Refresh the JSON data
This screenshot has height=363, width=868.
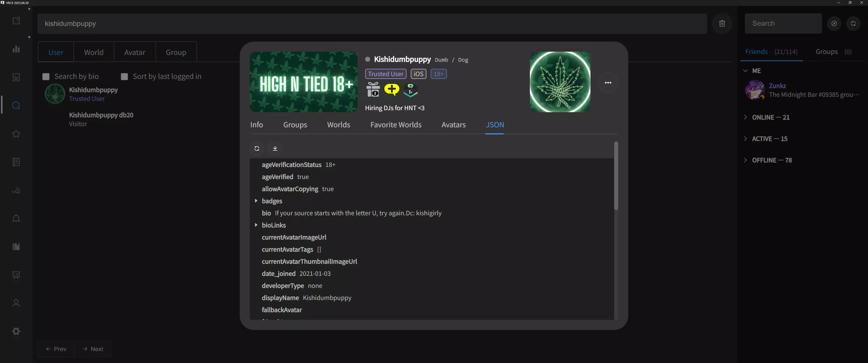pyautogui.click(x=257, y=148)
